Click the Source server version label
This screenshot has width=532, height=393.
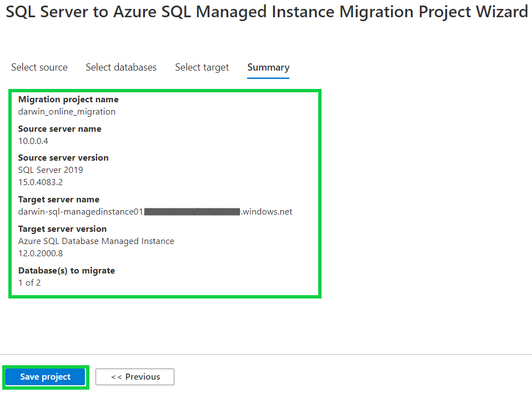coord(63,158)
